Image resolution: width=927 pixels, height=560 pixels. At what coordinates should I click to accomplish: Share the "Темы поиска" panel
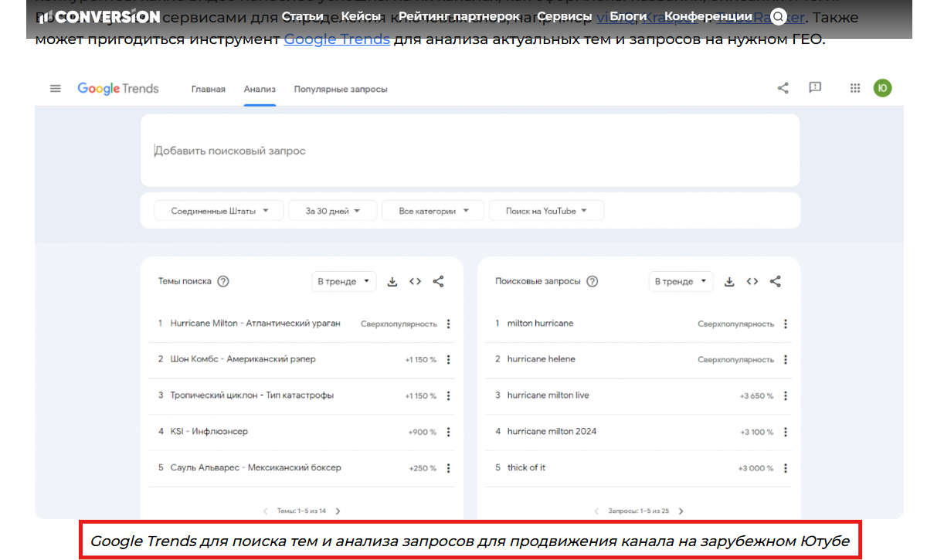point(438,282)
